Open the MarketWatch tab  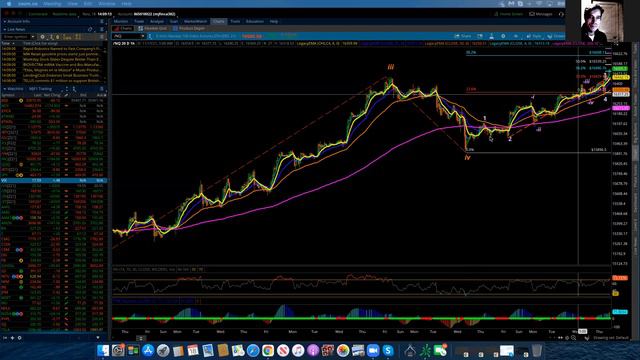pyautogui.click(x=196, y=21)
